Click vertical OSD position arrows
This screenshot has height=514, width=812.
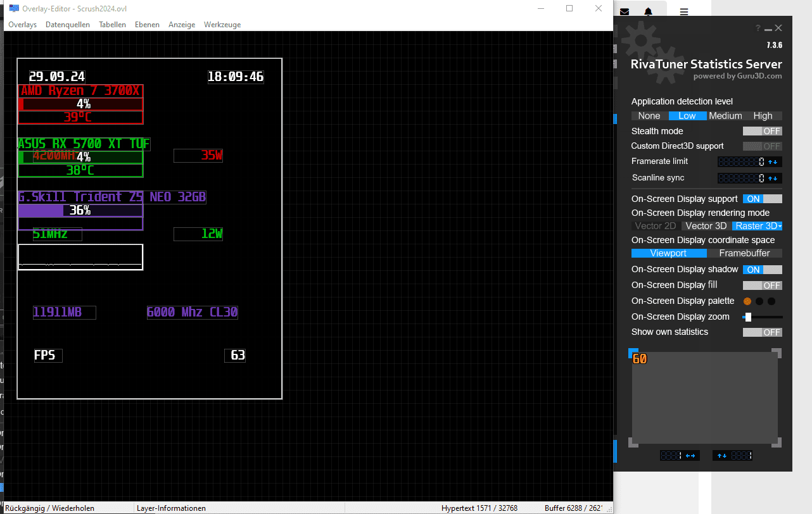coord(721,455)
